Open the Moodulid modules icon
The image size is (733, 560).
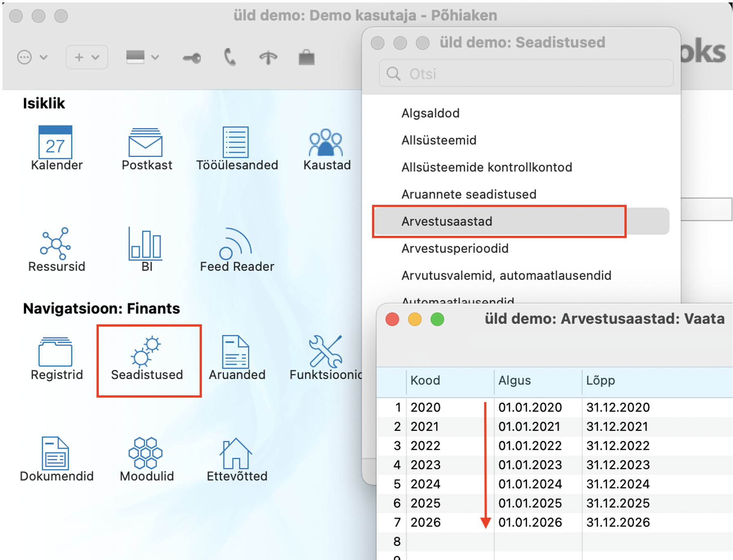click(146, 454)
